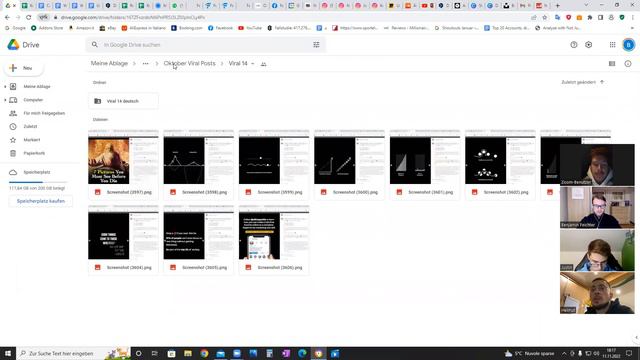Click the Google Drive logo
Image resolution: width=640 pixels, height=360 pixels.
13,45
